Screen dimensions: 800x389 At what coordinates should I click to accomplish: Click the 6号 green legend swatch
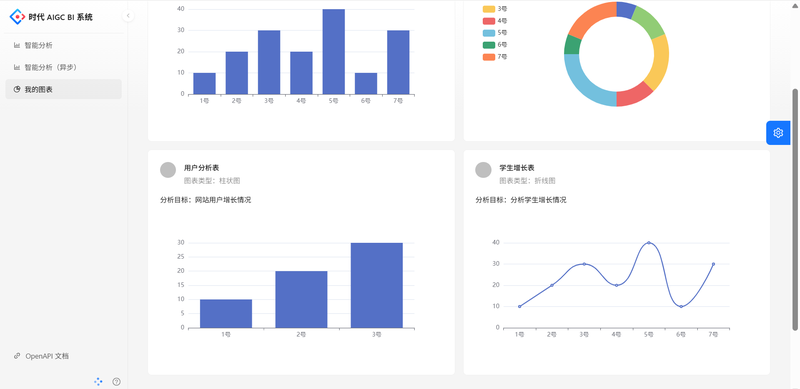[x=489, y=45]
